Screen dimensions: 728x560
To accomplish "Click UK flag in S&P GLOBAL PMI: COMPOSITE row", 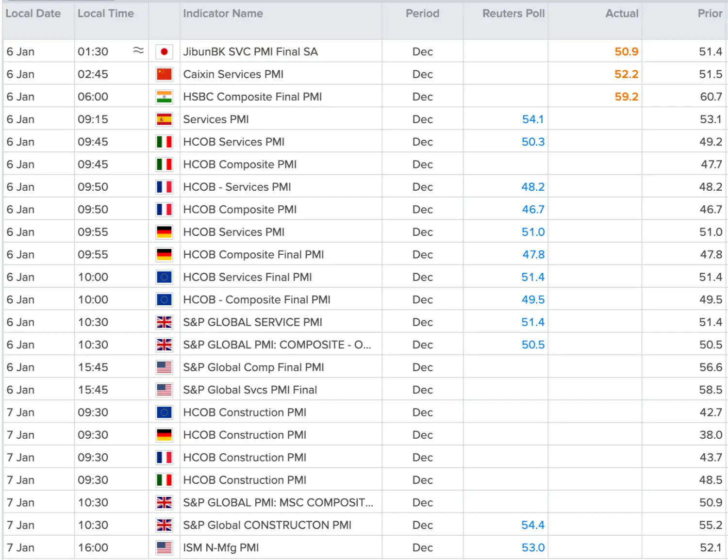I will point(164,345).
